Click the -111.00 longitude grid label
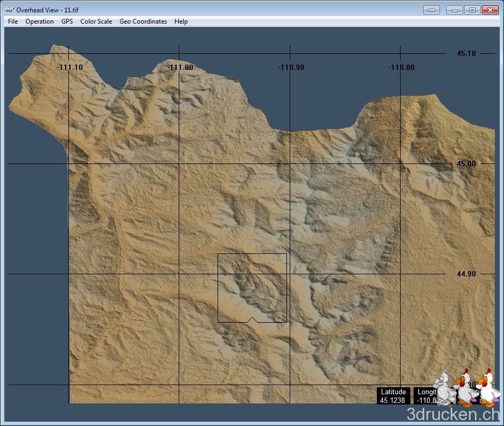Viewport: 504px width, 426px height. (180, 67)
